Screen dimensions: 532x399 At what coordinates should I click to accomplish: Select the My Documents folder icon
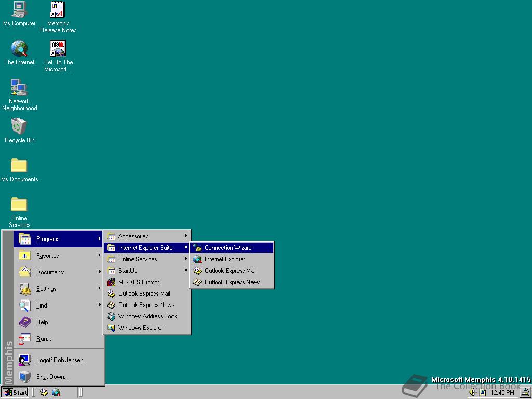19,170
